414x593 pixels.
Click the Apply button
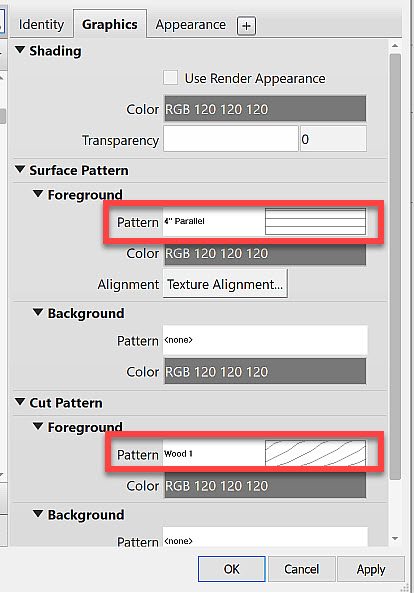[x=371, y=569]
